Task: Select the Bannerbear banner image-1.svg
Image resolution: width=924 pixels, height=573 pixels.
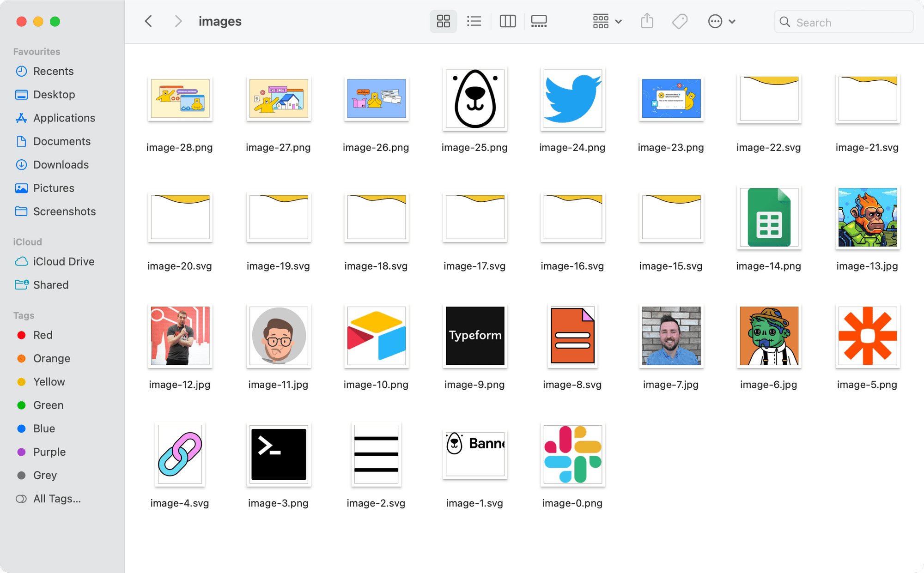Action: pyautogui.click(x=475, y=455)
